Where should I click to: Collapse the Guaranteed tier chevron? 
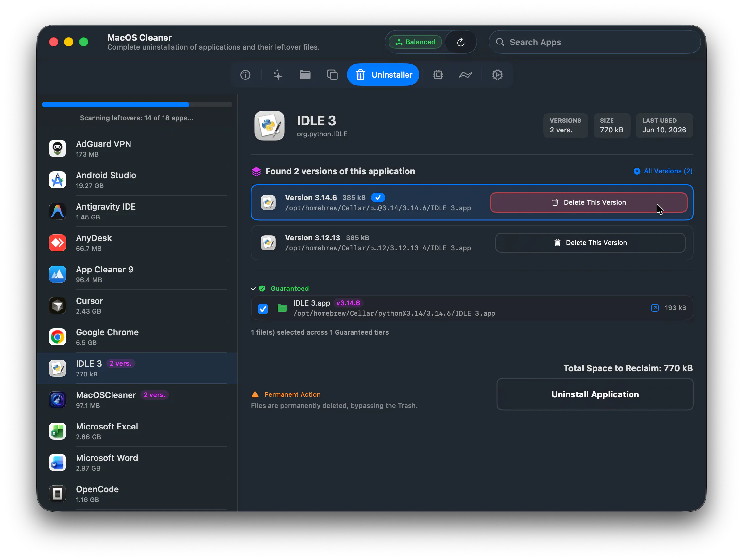click(253, 289)
